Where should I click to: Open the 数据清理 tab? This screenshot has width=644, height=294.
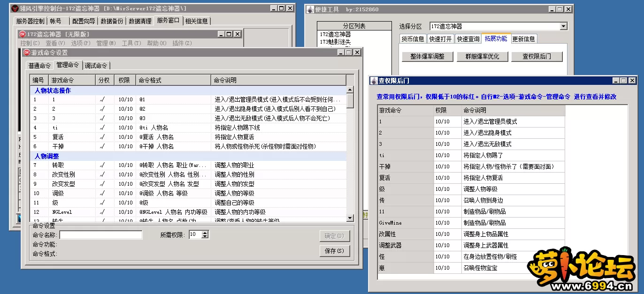pyautogui.click(x=140, y=21)
